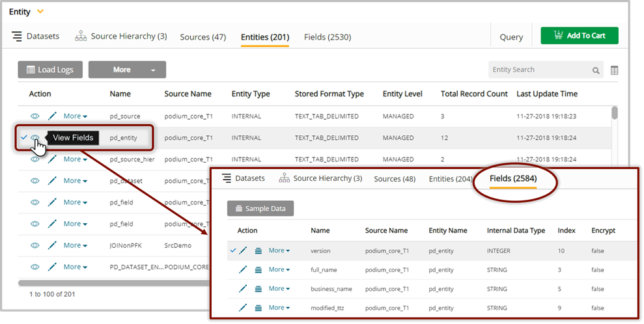Screen dimensions: 644x324
Task: Click the eye icon for pd_source row
Action: 35,116
